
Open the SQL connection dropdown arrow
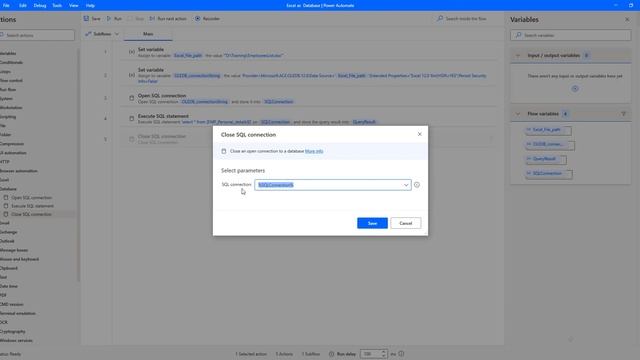click(406, 185)
